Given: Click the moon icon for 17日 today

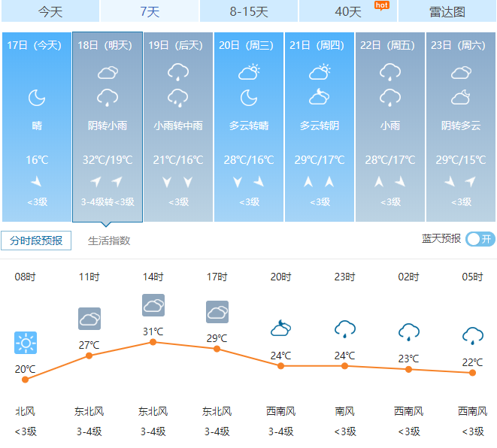Looking at the screenshot, I should [37, 97].
